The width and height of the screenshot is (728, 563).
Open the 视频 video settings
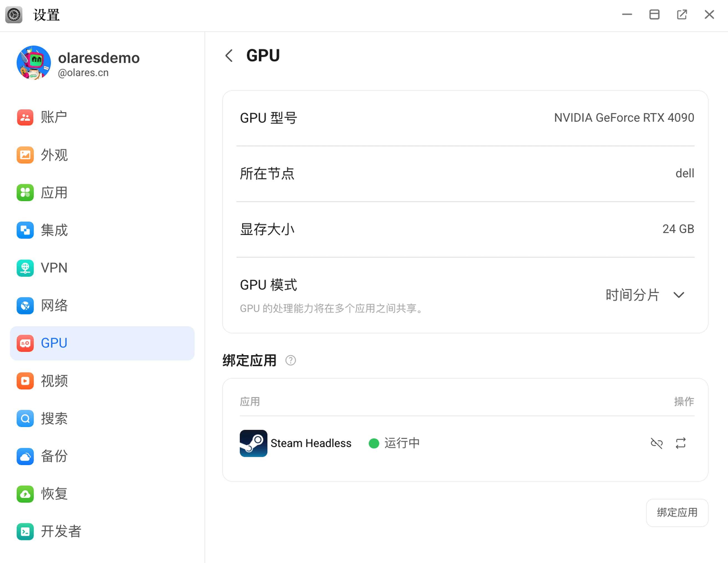[x=54, y=381]
